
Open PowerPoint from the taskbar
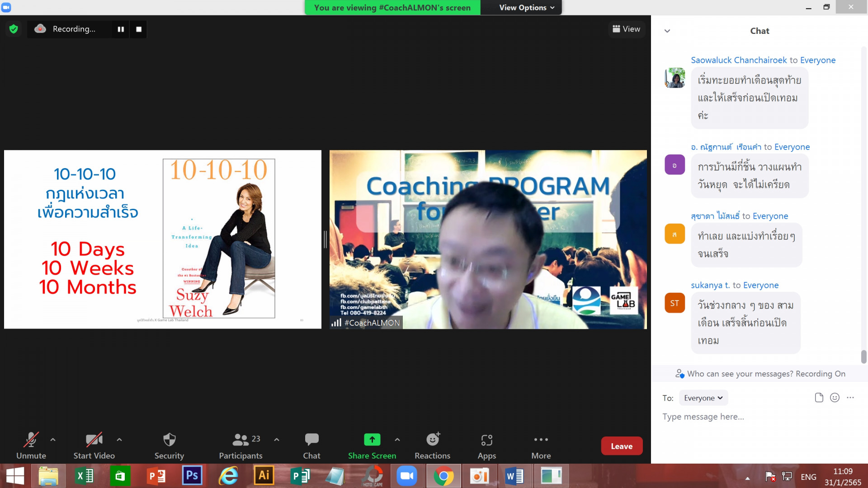coord(156,476)
